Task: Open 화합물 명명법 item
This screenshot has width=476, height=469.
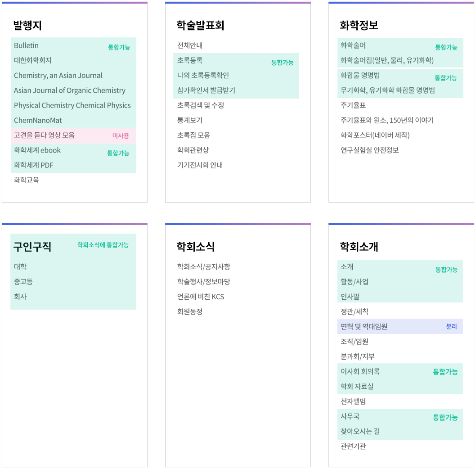Action: (x=360, y=75)
